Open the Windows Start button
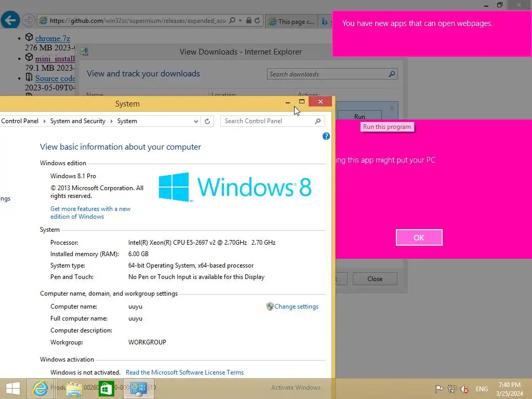 click(13, 389)
